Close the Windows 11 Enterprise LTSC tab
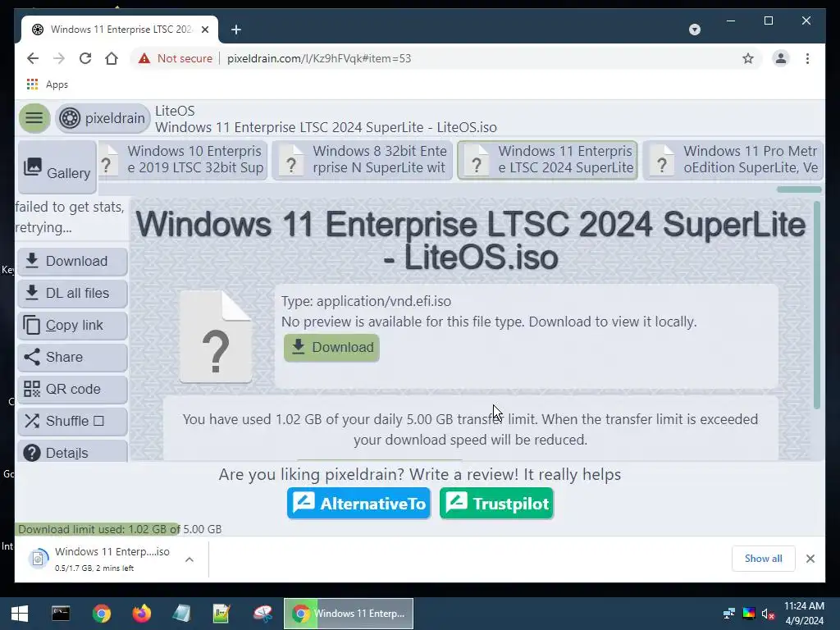 [204, 30]
